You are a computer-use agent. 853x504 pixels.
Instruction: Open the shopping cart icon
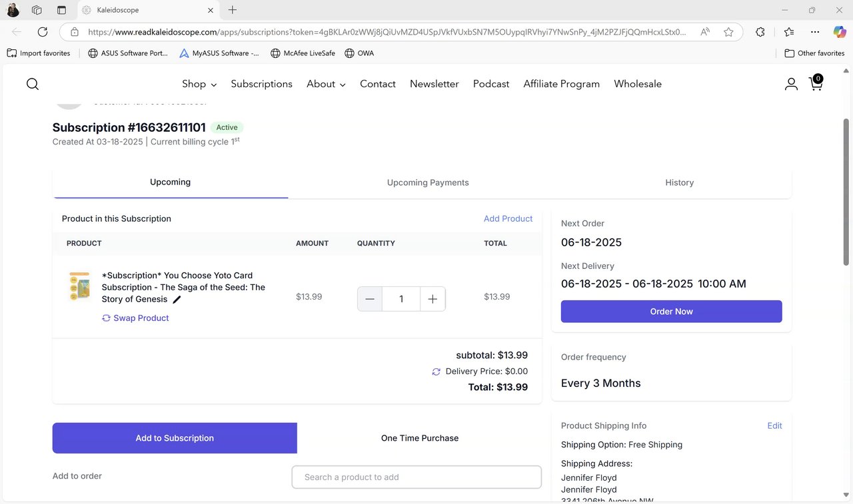point(816,83)
